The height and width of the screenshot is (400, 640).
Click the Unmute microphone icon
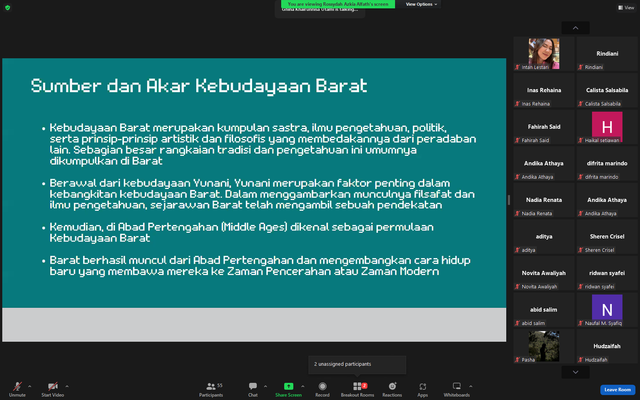pyautogui.click(x=17, y=386)
